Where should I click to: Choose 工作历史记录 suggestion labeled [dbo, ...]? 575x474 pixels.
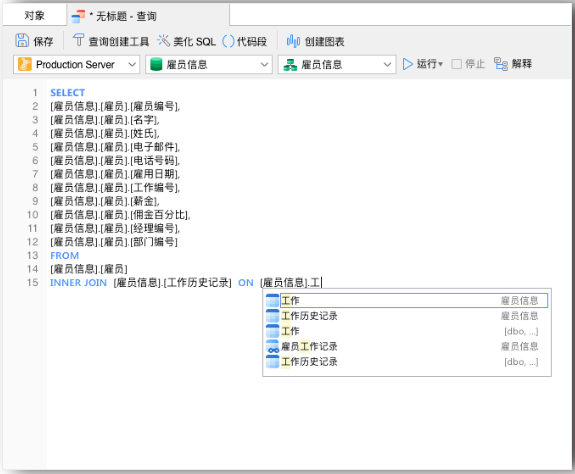pyautogui.click(x=406, y=362)
